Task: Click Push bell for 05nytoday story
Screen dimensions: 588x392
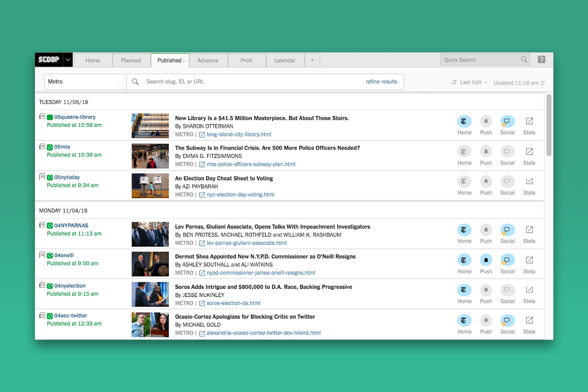Action: (x=486, y=181)
